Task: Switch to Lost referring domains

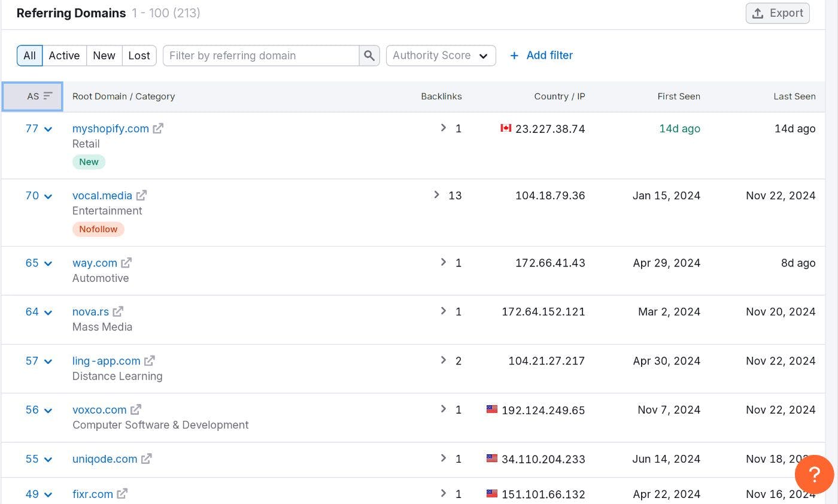Action: coord(139,56)
